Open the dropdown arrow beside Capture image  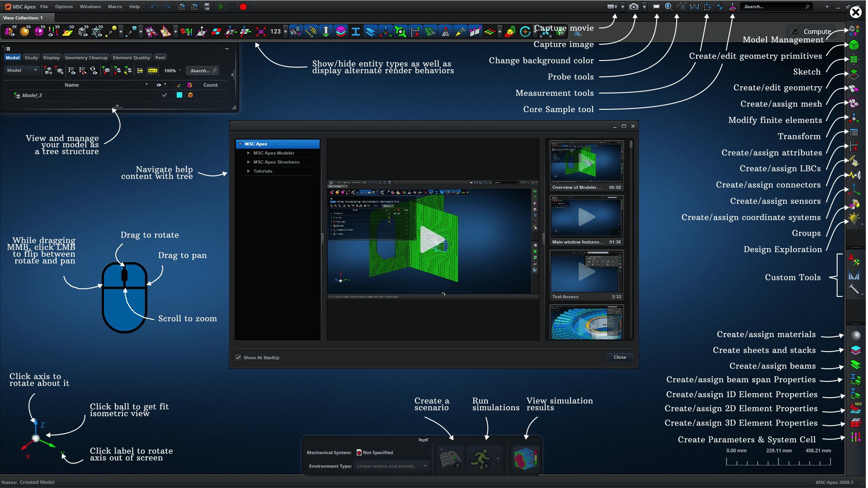tap(644, 7)
